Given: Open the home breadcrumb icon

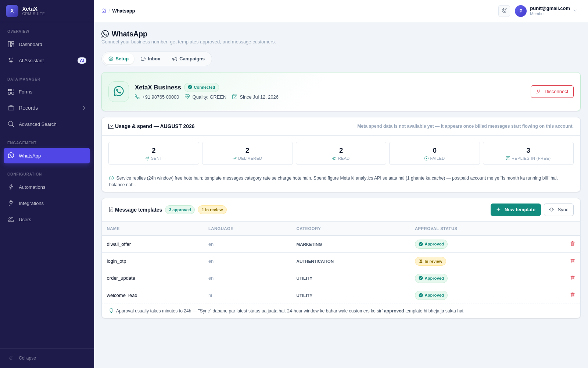Looking at the screenshot, I should (x=104, y=11).
